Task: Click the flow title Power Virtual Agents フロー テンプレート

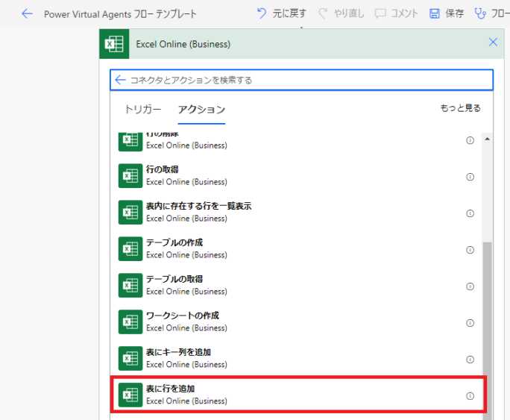Action: pyautogui.click(x=120, y=14)
